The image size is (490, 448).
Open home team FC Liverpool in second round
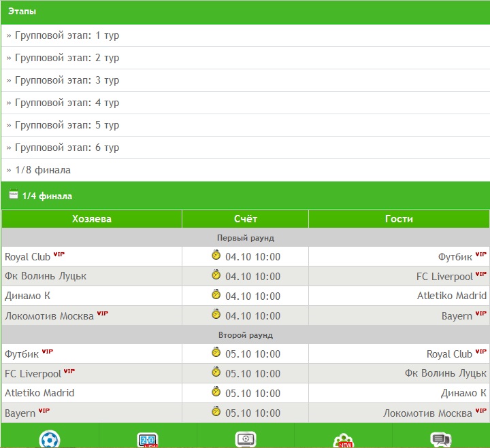tap(33, 374)
